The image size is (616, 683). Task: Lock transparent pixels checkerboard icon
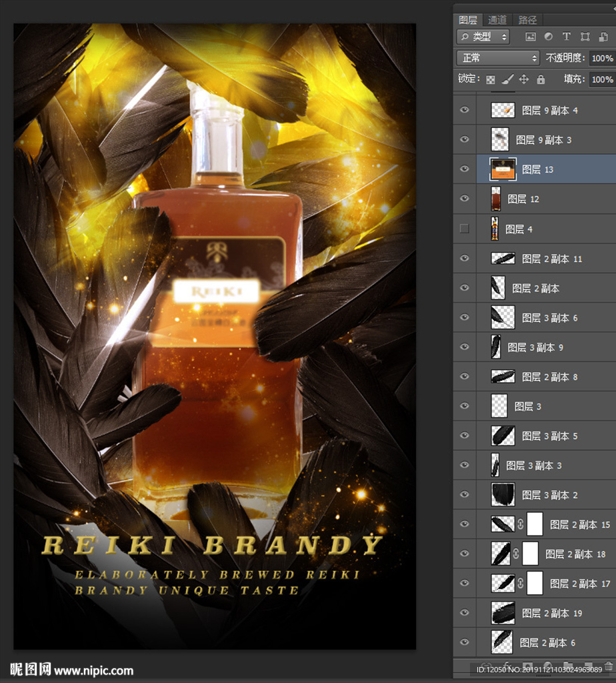[x=491, y=79]
